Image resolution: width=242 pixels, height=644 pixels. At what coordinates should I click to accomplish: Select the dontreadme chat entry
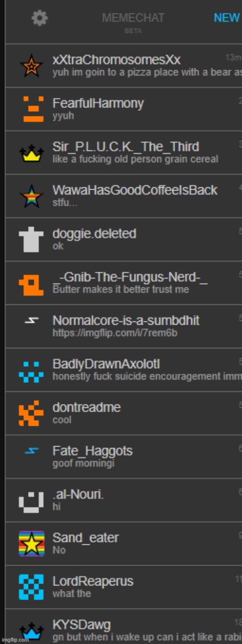click(x=123, y=413)
